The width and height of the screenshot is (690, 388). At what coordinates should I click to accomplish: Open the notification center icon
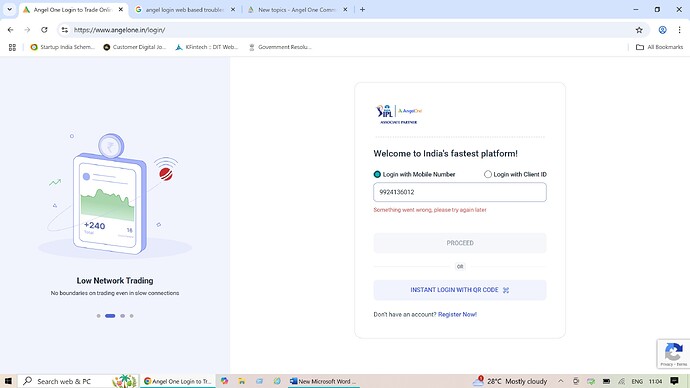[x=675, y=381]
